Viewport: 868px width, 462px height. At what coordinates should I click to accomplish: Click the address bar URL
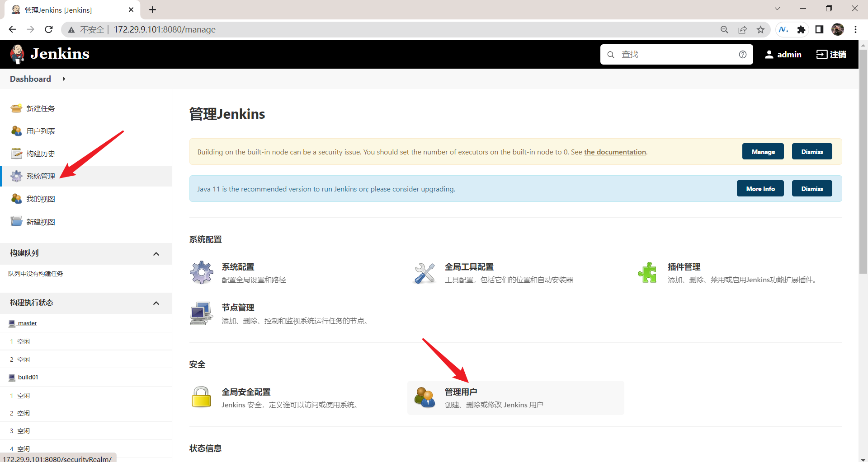point(165,29)
